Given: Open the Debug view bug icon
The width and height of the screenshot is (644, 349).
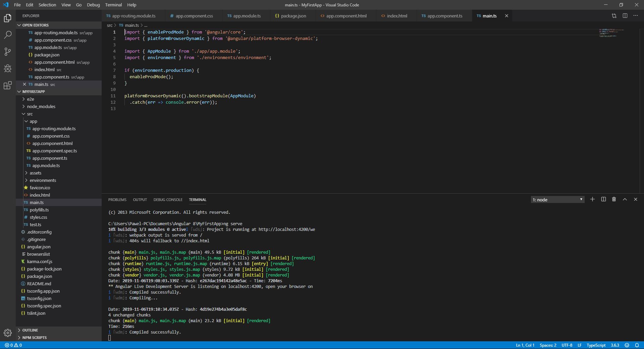Looking at the screenshot, I should pyautogui.click(x=8, y=68).
